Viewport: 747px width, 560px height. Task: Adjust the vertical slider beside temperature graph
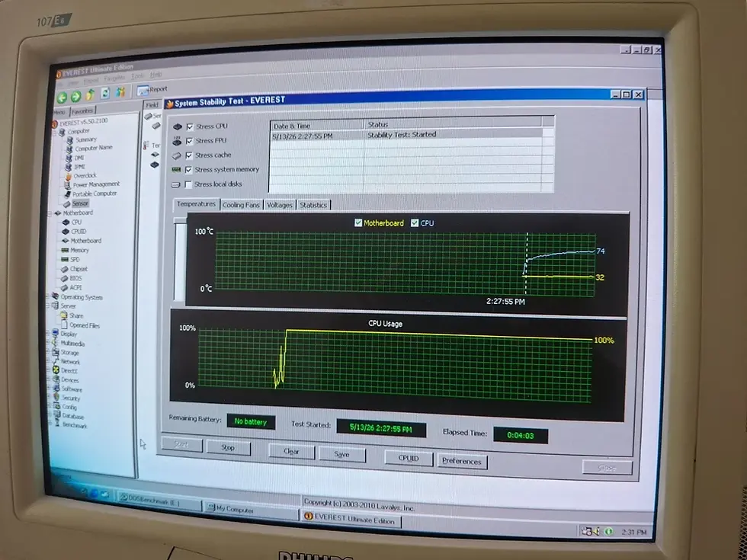[180, 261]
